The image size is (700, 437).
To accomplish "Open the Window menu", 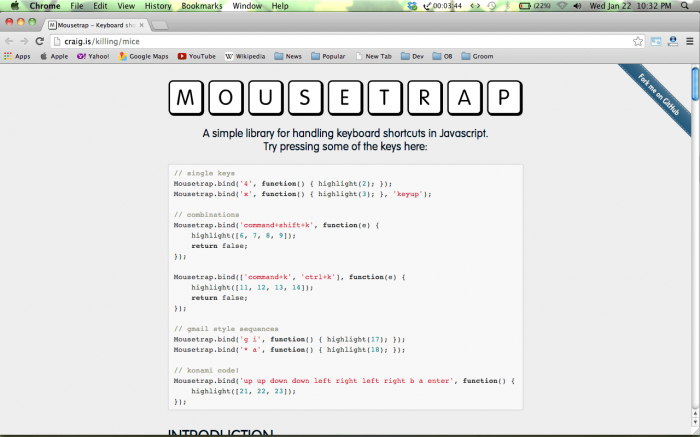I will tap(247, 6).
